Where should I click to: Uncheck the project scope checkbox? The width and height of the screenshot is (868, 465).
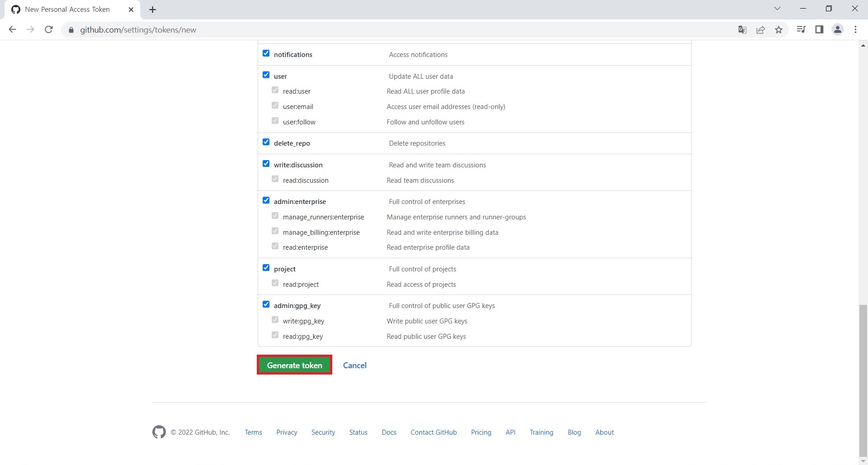pyautogui.click(x=266, y=268)
